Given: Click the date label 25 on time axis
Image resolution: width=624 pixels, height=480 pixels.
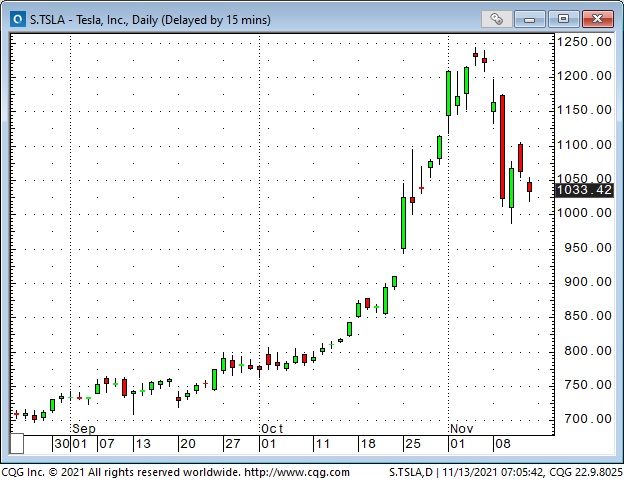Looking at the screenshot, I should [413, 444].
